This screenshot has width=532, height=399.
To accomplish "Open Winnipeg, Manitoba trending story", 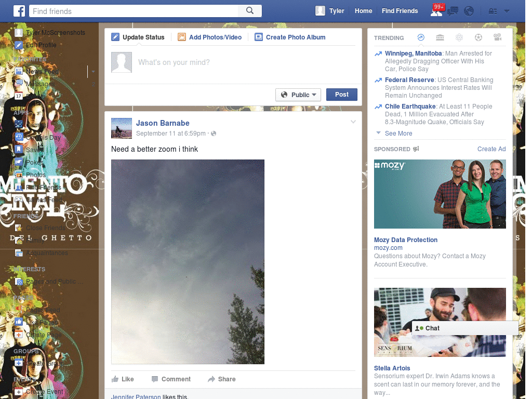I will [413, 54].
